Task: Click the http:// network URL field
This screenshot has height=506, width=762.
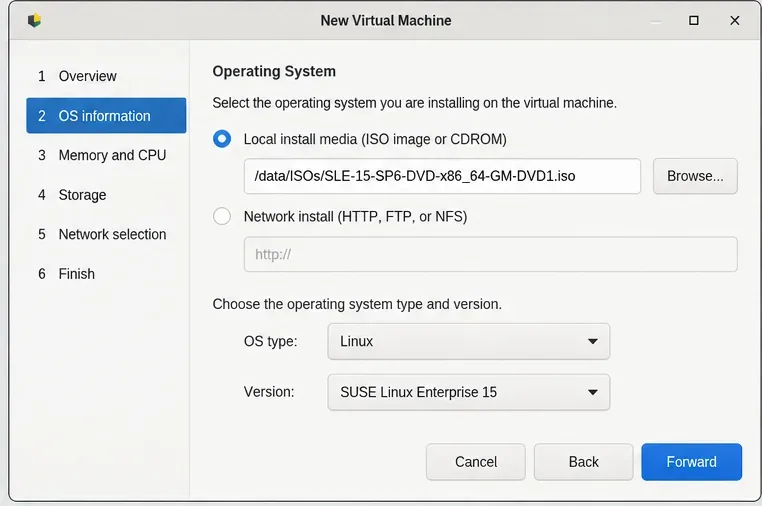Action: coord(491,254)
